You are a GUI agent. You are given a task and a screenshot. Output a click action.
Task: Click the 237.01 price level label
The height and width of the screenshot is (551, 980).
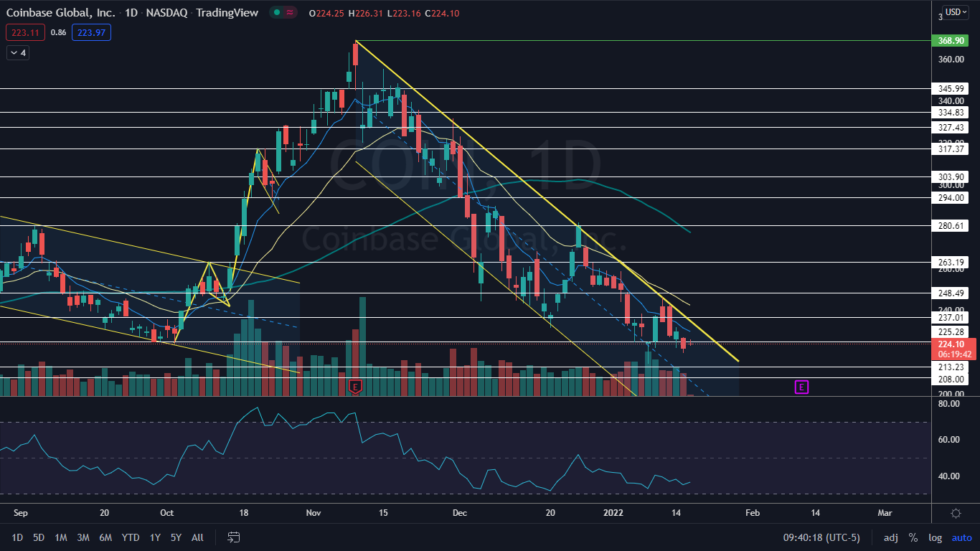pos(951,317)
